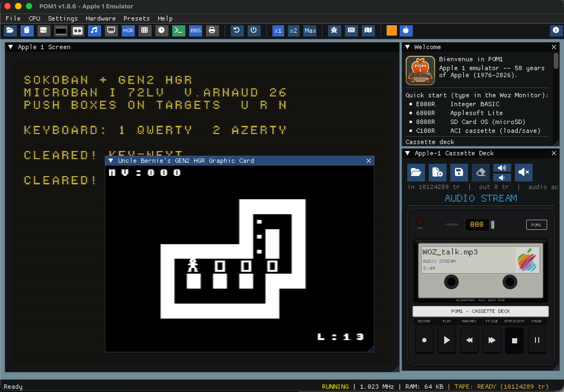Open the cassette deck via toolbar icon

tap(78, 30)
